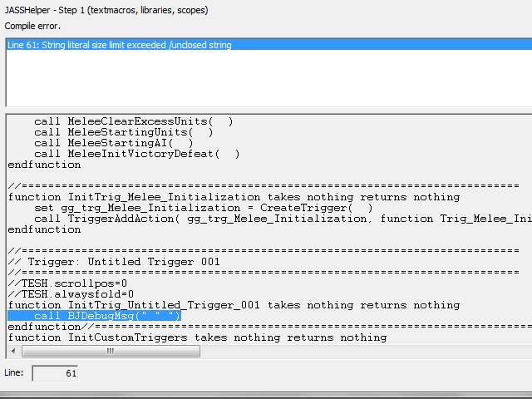
Task: Click the //TESH.alwaysfold=0 comment line
Action: [x=71, y=294]
